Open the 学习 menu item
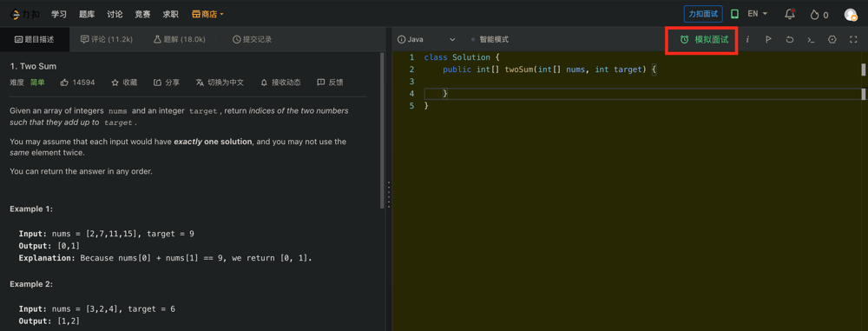Image resolution: width=868 pixels, height=331 pixels. tap(59, 14)
